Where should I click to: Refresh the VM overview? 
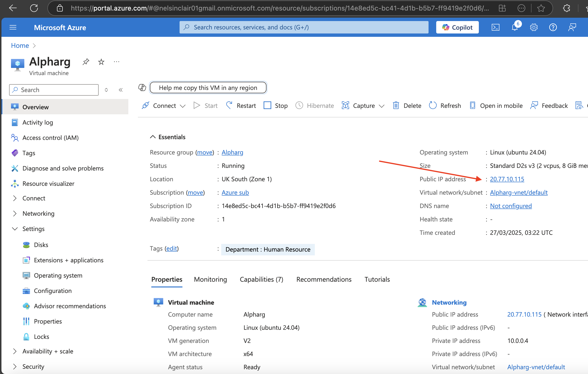click(x=445, y=105)
